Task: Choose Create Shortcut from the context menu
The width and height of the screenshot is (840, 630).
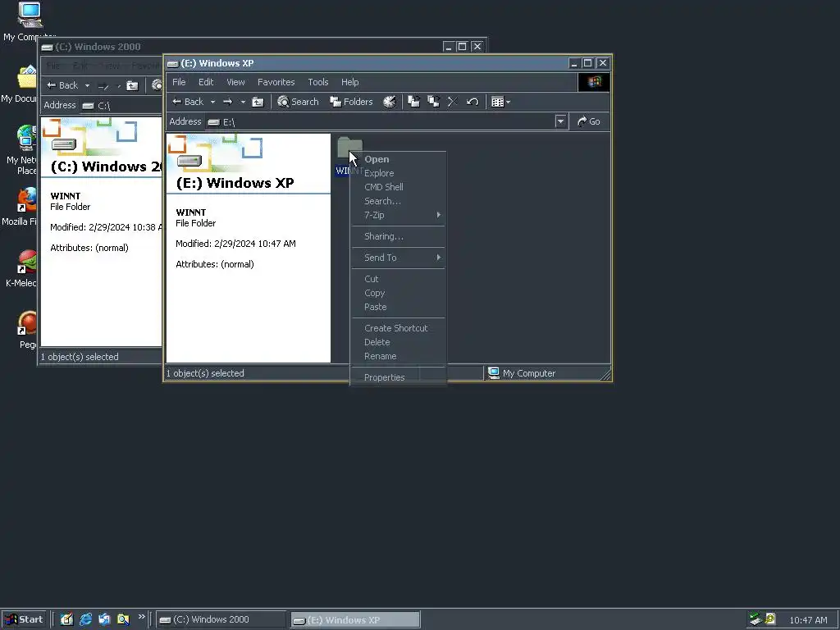Action: 398,328
